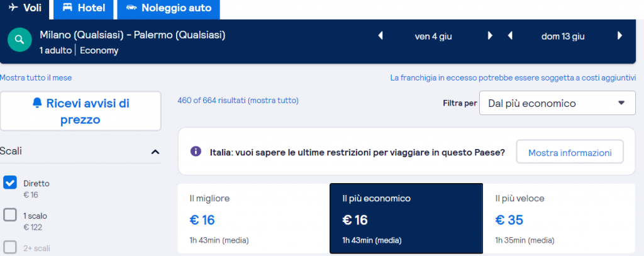Uncheck the Diretto checkbox
644x256 pixels.
[x=10, y=183]
